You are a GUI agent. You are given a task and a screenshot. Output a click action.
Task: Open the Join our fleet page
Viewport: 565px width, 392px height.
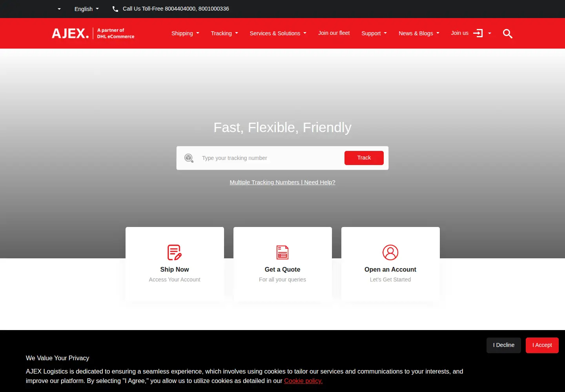pyautogui.click(x=334, y=33)
